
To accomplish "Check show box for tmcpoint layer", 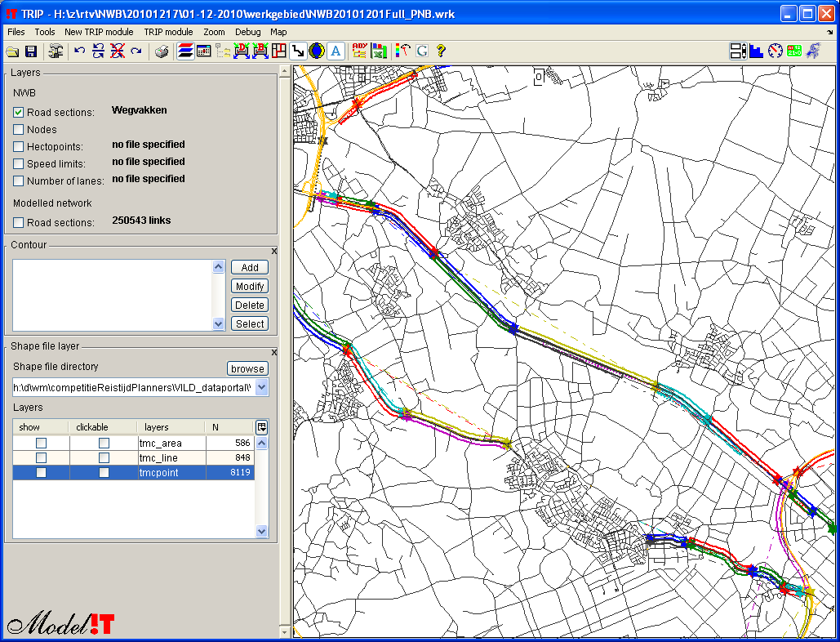I will (41, 473).
